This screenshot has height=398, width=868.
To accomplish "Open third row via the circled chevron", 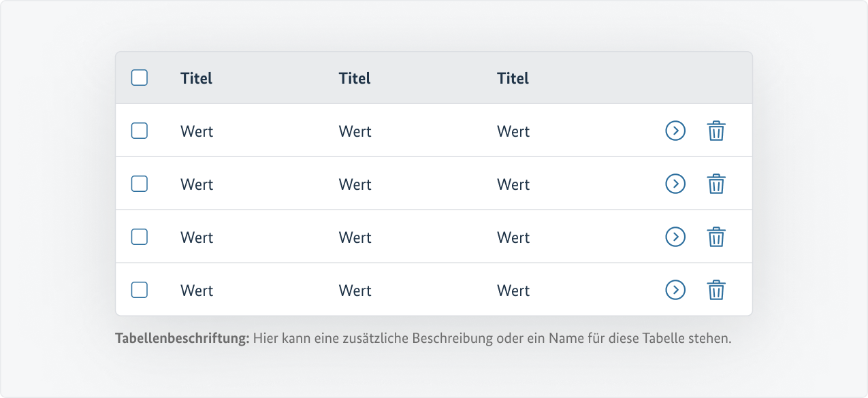I will coord(675,237).
